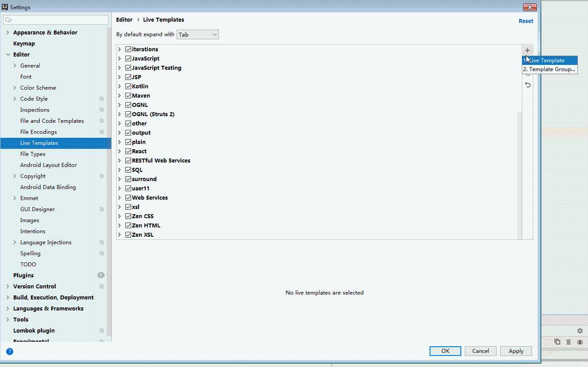The width and height of the screenshot is (588, 367).
Task: Expand the OGNL (Struts 2) group arrow
Action: click(x=120, y=114)
